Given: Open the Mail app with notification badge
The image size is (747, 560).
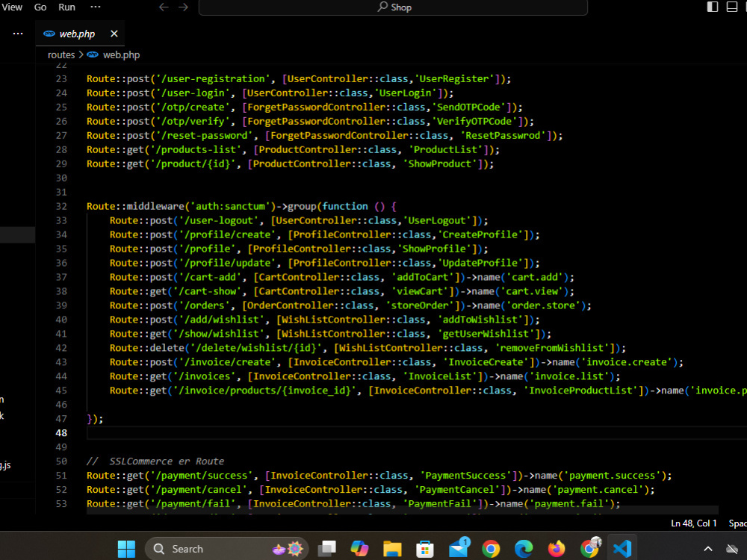Looking at the screenshot, I should pyautogui.click(x=459, y=547).
